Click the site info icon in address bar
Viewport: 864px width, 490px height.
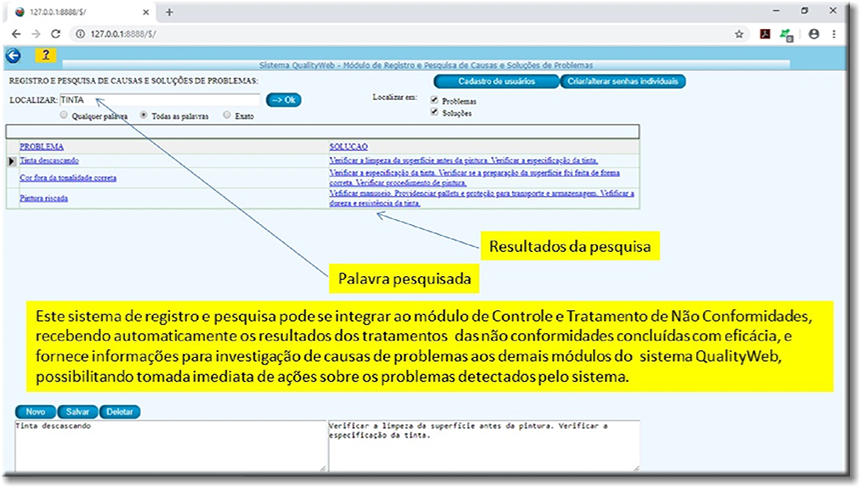80,34
